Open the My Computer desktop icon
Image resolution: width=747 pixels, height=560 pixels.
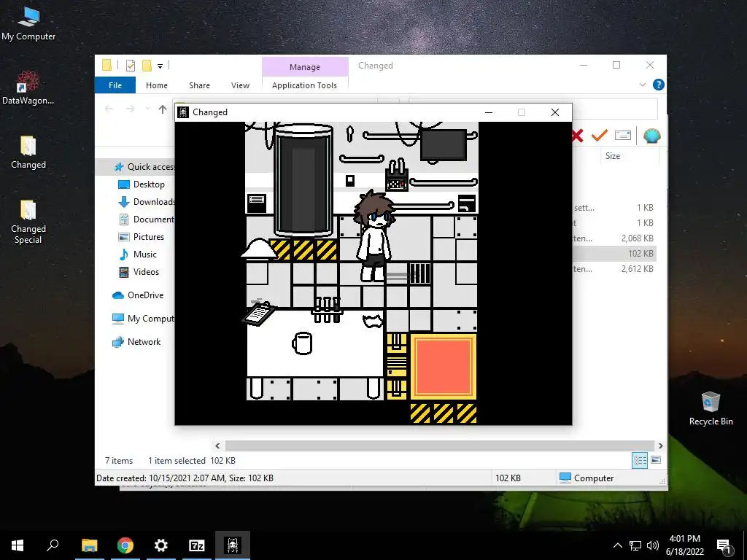pyautogui.click(x=28, y=24)
